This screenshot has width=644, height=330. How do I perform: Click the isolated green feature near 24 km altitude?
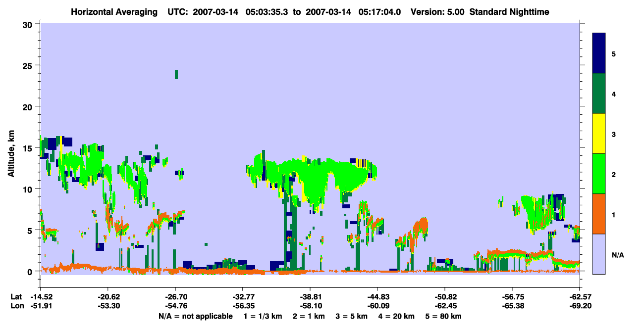(x=176, y=75)
